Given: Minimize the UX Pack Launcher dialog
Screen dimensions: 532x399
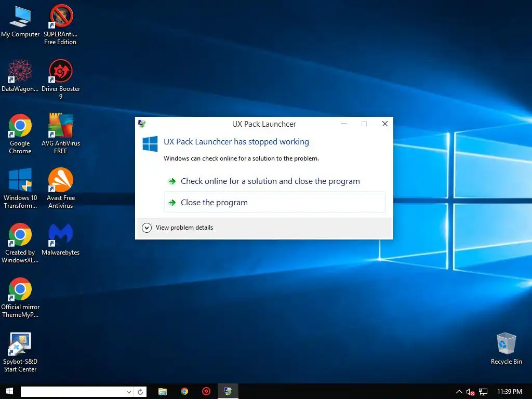Looking at the screenshot, I should point(344,124).
